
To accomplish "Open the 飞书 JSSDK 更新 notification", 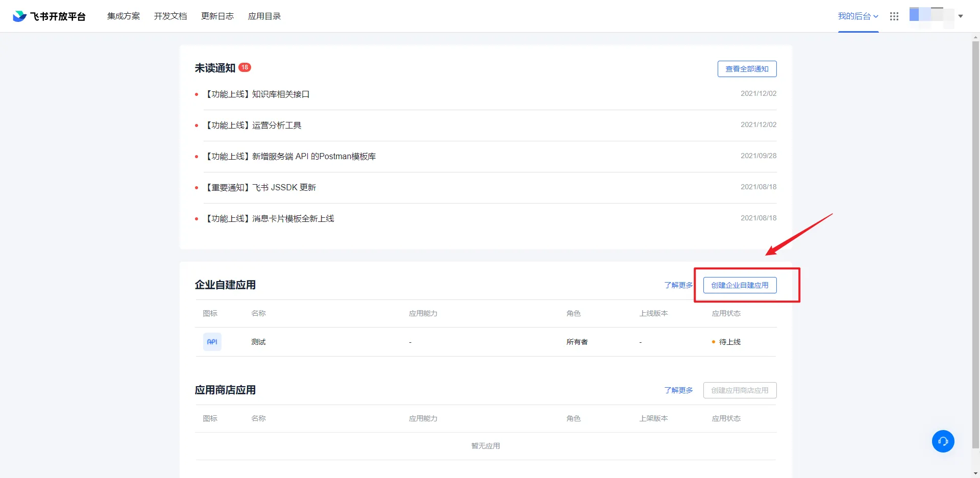I will coord(261,188).
